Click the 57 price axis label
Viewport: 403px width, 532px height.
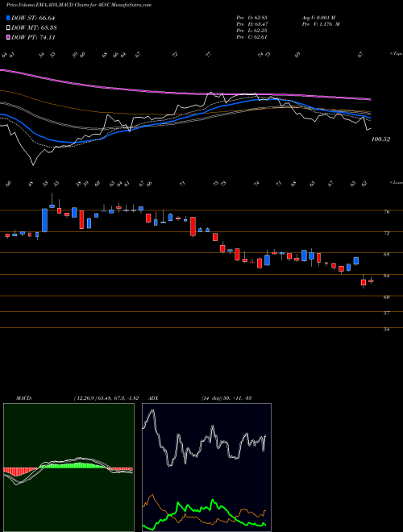pyautogui.click(x=386, y=314)
